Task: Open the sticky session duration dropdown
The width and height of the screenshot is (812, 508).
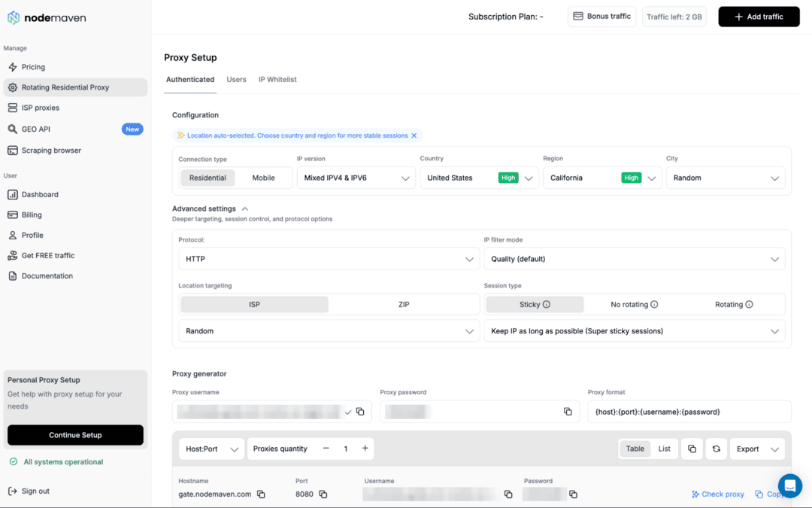Action: (635, 330)
